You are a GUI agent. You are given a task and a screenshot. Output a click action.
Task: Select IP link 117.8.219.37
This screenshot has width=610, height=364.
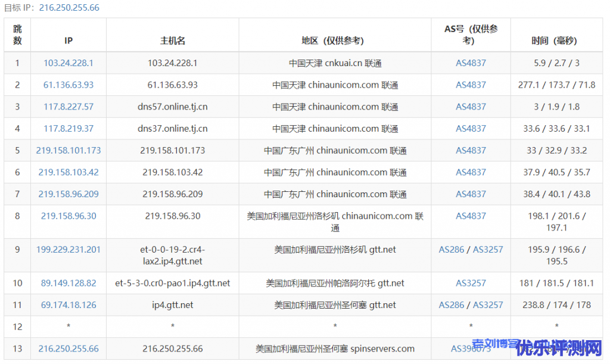(x=69, y=129)
